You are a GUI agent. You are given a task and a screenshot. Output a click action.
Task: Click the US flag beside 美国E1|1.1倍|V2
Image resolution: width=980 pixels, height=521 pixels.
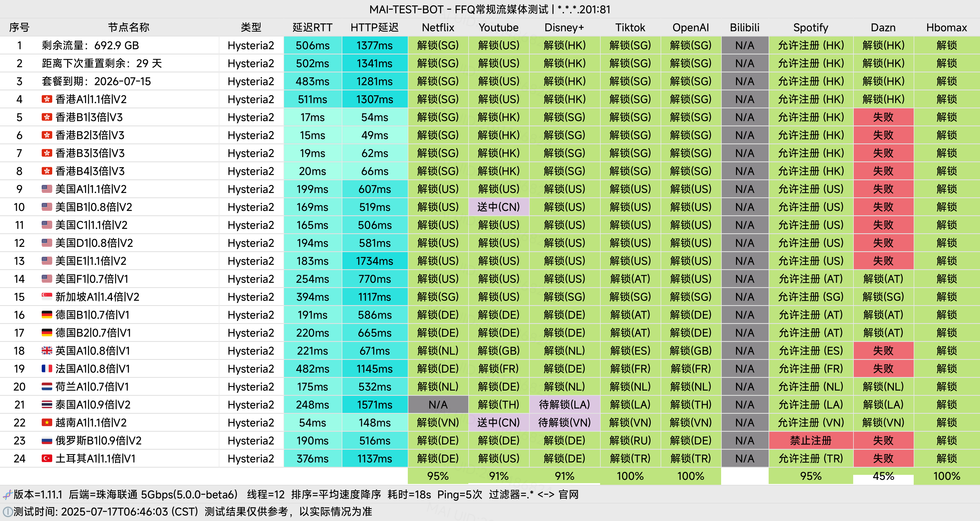(x=47, y=261)
